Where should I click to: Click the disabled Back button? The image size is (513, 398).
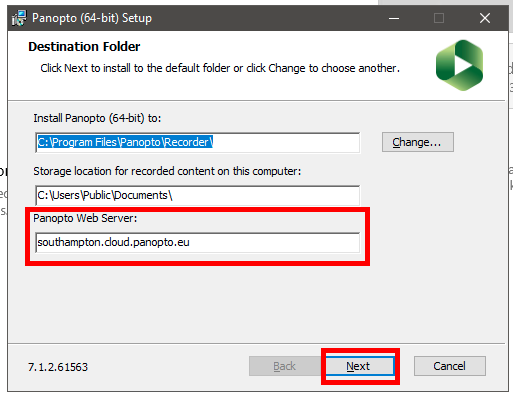284,366
